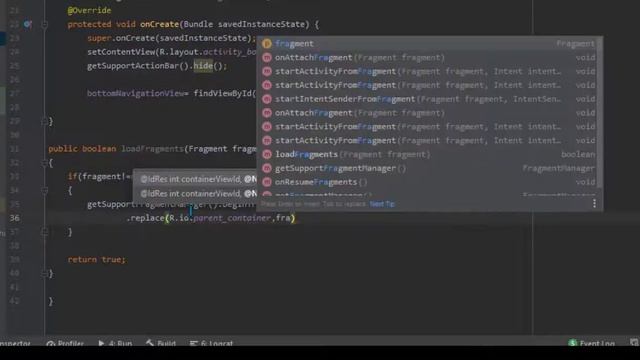The image size is (640, 360).
Task: Click fold marker at if block closing brace
Action: [x=44, y=232]
